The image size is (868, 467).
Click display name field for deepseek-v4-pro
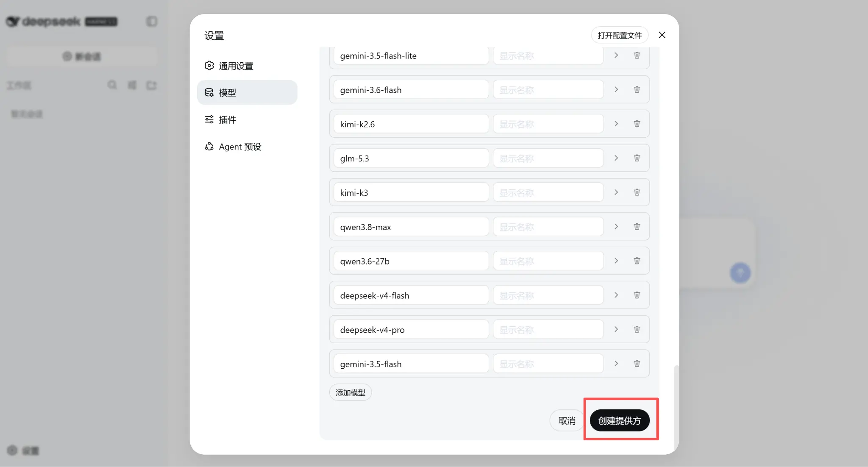[548, 330]
